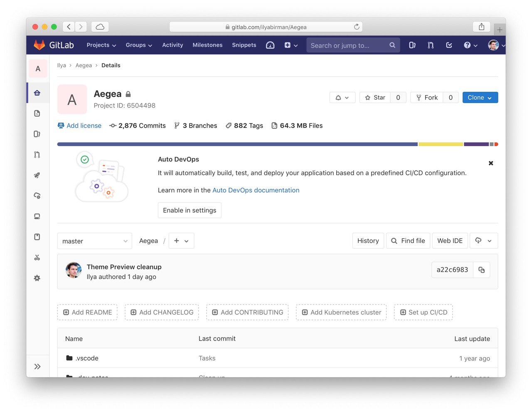Open the download source code dropdown
This screenshot has height=412, width=532.
pyautogui.click(x=484, y=241)
